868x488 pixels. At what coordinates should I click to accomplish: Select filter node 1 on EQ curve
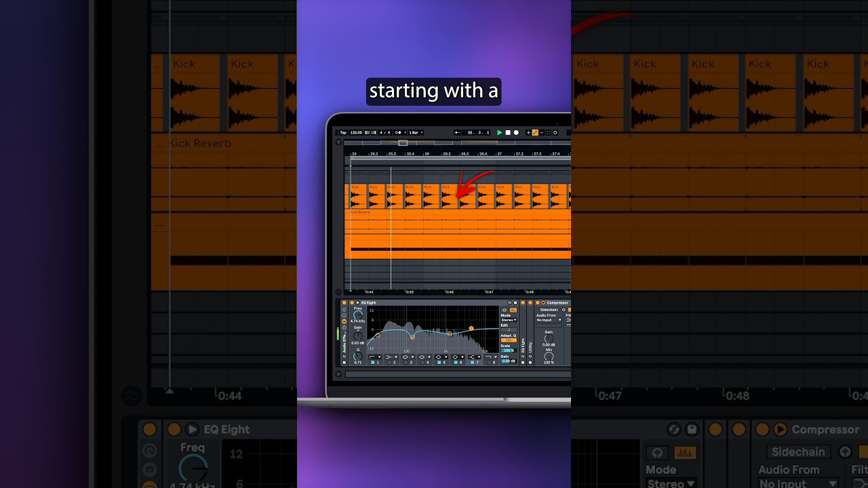378,335
